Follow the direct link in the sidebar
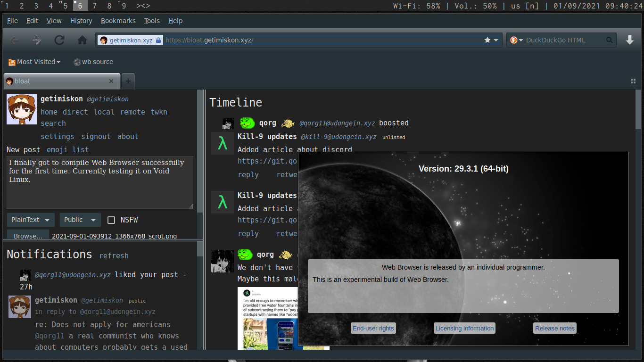644x362 pixels. [75, 112]
